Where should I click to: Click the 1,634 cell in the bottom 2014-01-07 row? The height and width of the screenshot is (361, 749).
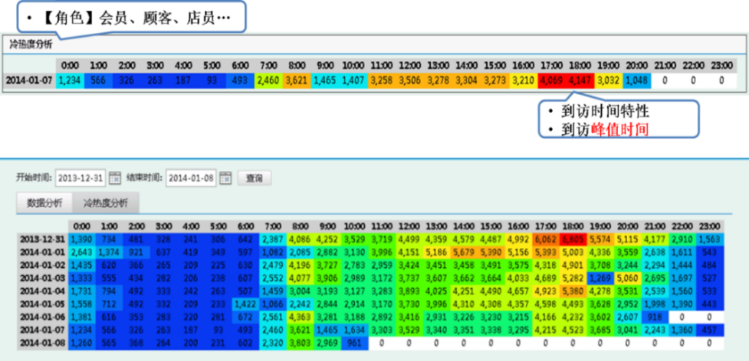tap(354, 331)
